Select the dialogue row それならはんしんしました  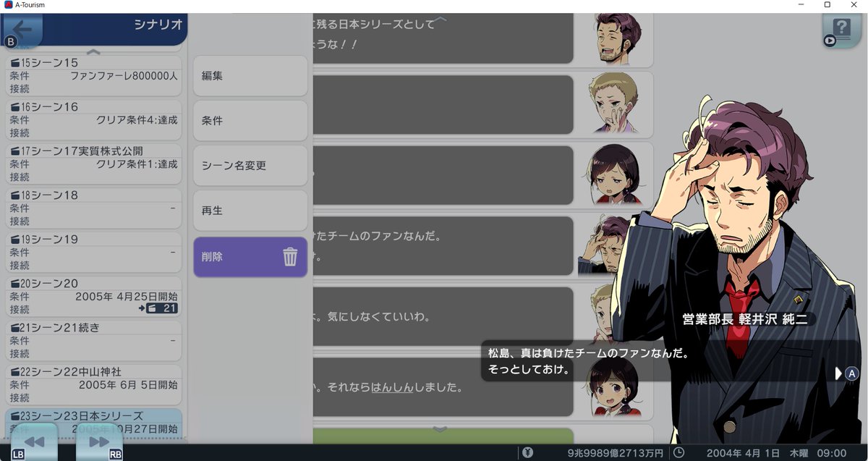tap(443, 387)
